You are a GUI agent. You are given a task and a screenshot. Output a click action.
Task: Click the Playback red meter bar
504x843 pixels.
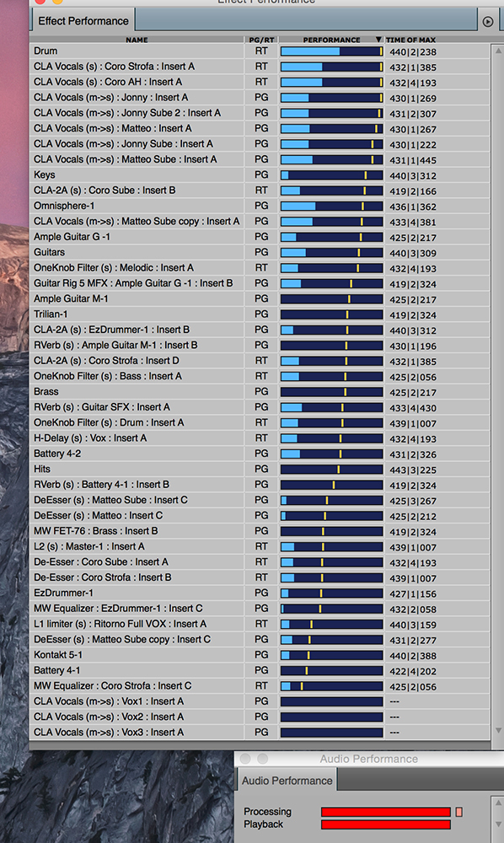click(386, 824)
